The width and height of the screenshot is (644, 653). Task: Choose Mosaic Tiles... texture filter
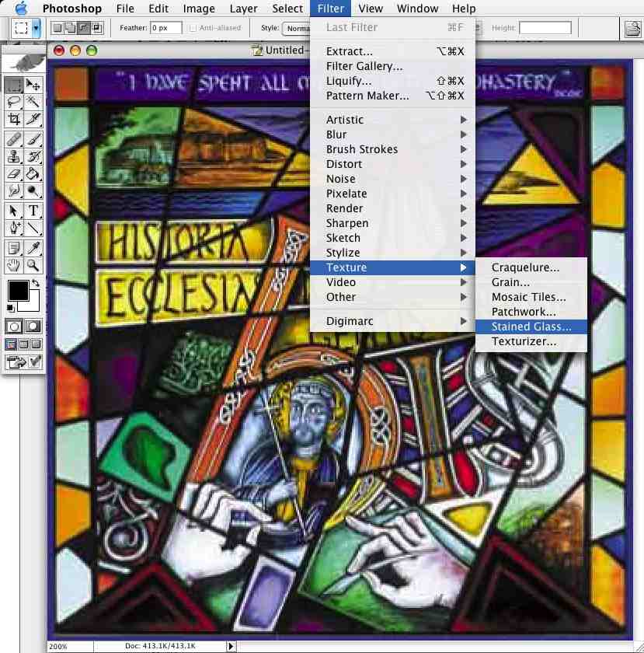531,297
